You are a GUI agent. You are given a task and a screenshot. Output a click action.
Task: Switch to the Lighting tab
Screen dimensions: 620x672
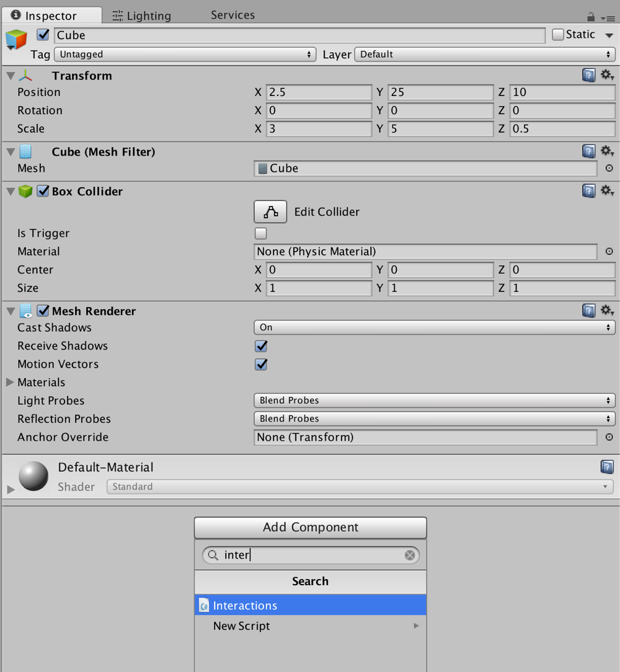(142, 16)
